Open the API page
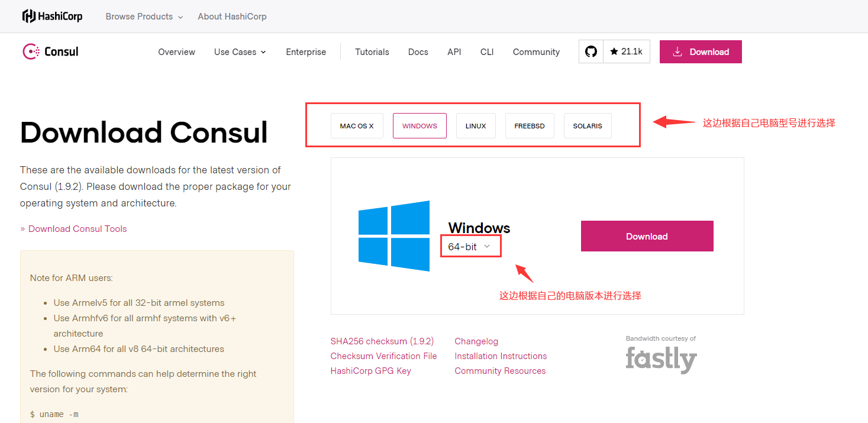This screenshot has height=423, width=868. [454, 52]
